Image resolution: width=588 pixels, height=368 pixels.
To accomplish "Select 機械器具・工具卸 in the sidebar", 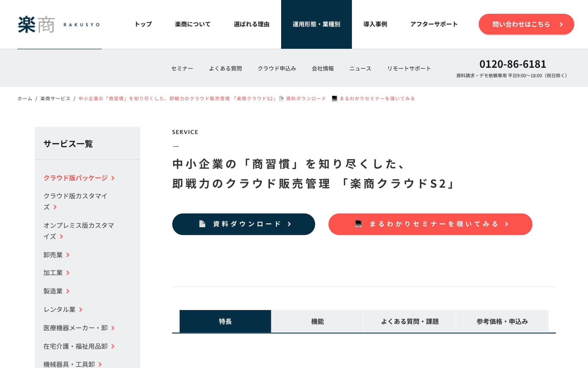I will click(69, 364).
